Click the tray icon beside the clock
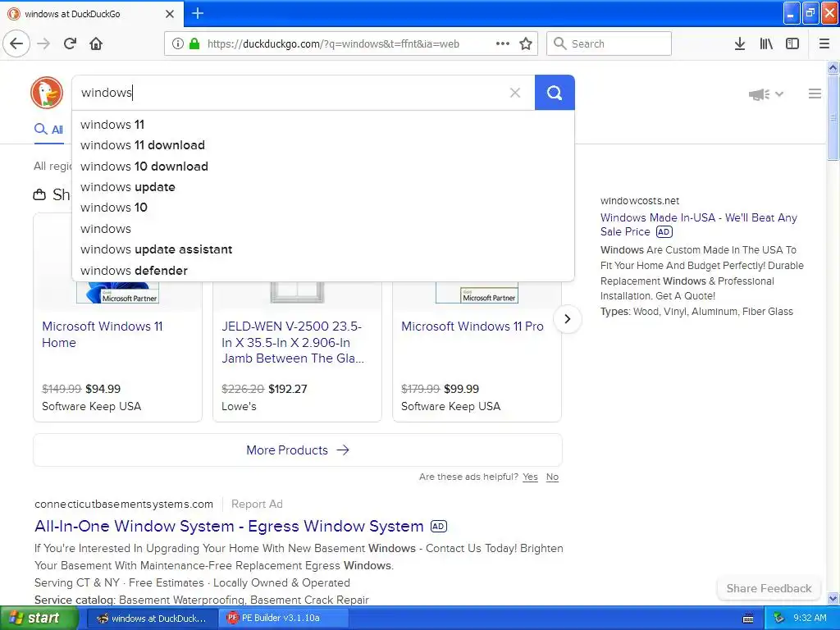840x630 pixels. [x=779, y=619]
